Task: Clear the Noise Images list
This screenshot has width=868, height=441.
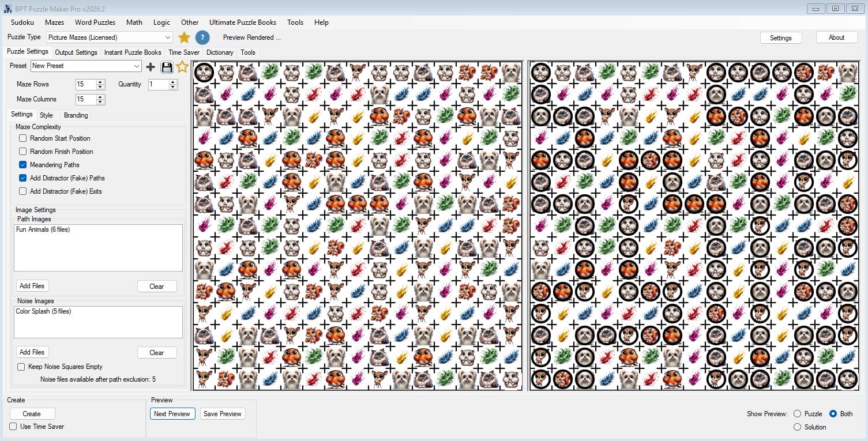Action: (157, 353)
